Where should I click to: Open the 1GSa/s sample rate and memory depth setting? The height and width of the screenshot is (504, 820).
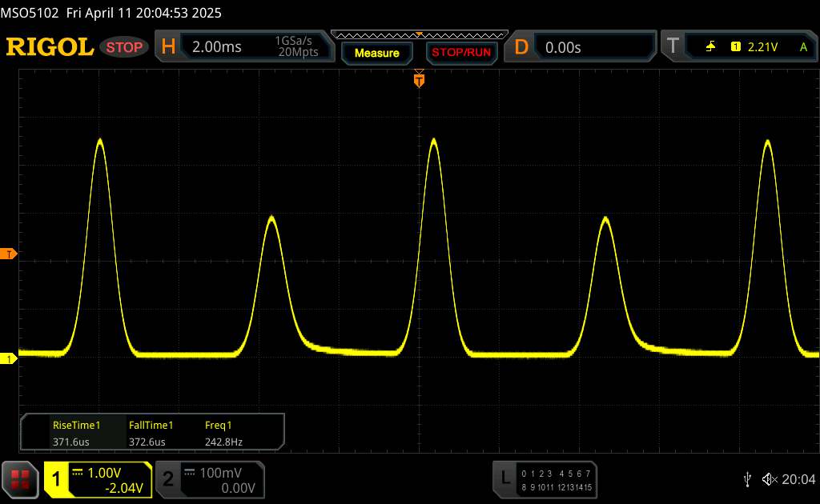click(296, 47)
